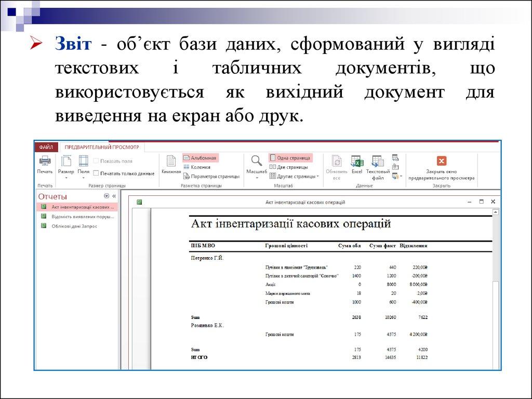Viewport: 532px width, 399px height.
Task: Click Закрыть окно предварительного просмотра
Action: (441, 166)
